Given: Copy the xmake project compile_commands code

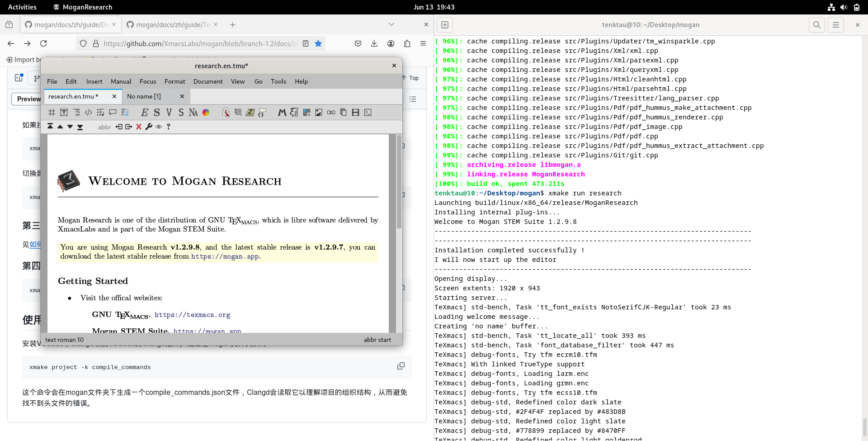Looking at the screenshot, I should click(x=401, y=366).
